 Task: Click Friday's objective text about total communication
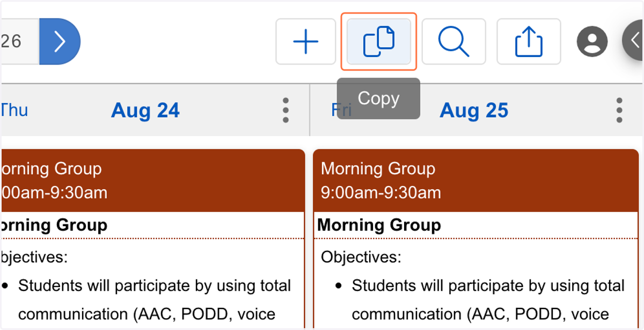pos(487,300)
